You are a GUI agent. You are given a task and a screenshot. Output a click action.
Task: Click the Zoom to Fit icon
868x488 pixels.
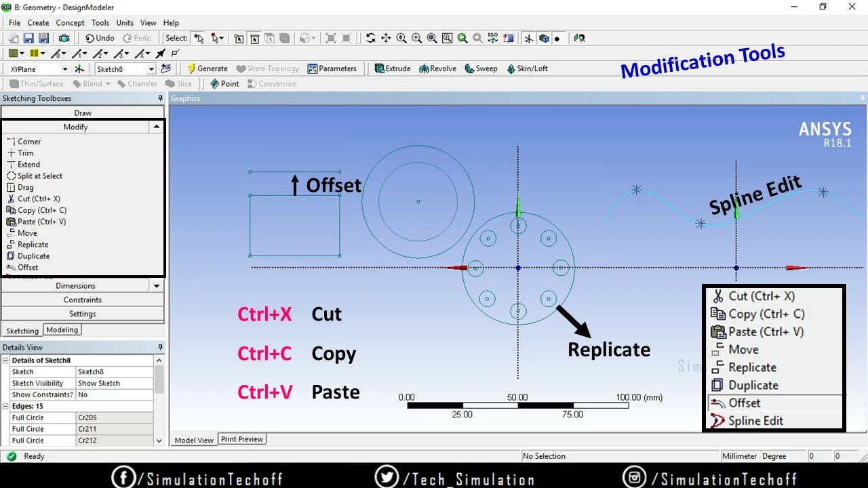[432, 39]
